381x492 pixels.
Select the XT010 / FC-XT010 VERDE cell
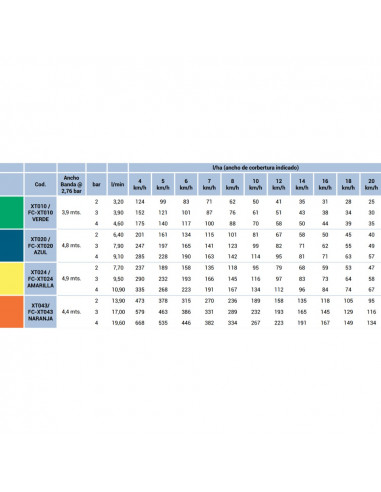[x=40, y=212]
